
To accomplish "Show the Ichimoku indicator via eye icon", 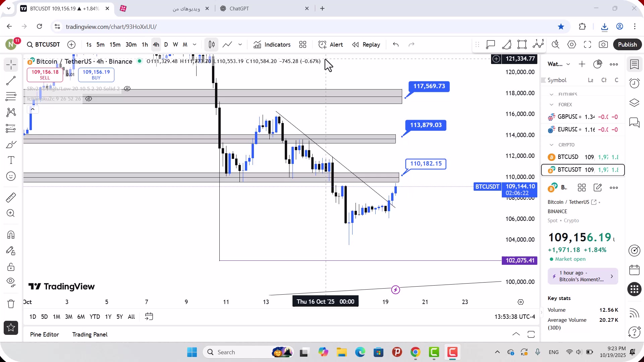I will tap(89, 99).
